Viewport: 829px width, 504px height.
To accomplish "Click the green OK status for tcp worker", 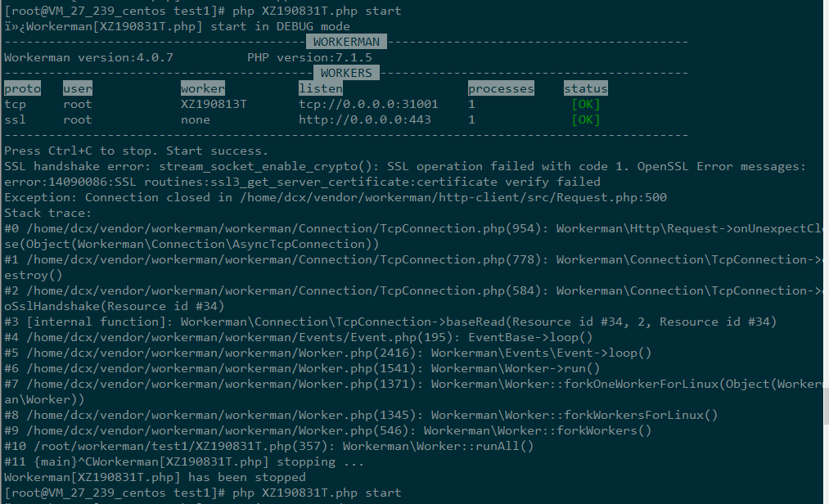I will pyautogui.click(x=586, y=104).
